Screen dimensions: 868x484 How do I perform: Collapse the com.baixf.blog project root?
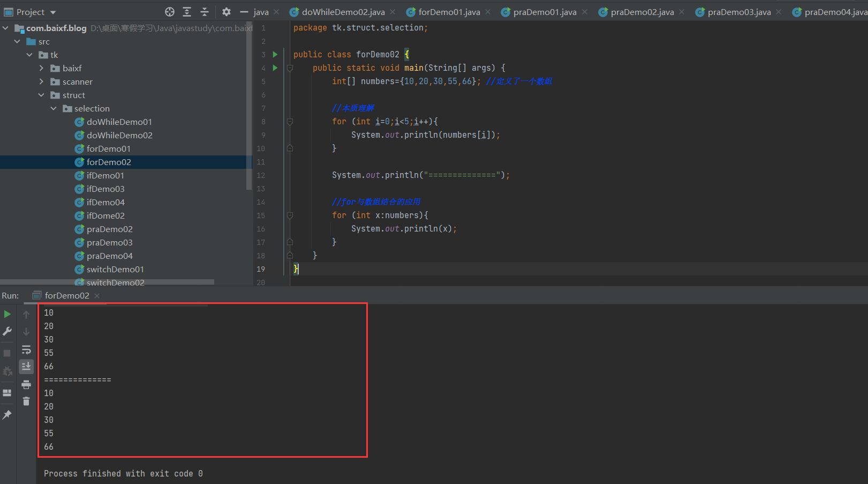6,28
